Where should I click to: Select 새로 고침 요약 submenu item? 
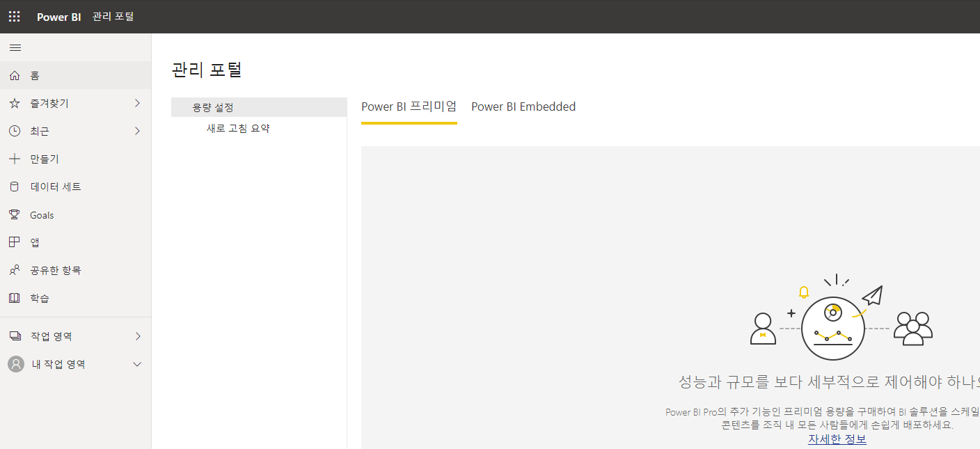pos(238,128)
